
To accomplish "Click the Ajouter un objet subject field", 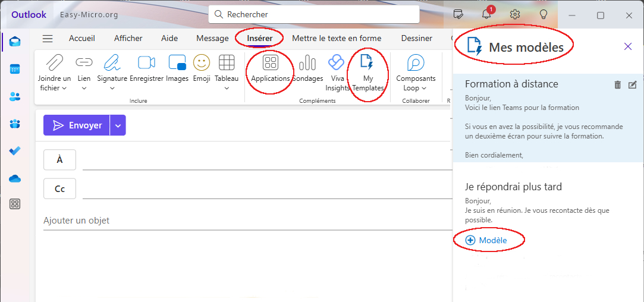I will tap(246, 221).
